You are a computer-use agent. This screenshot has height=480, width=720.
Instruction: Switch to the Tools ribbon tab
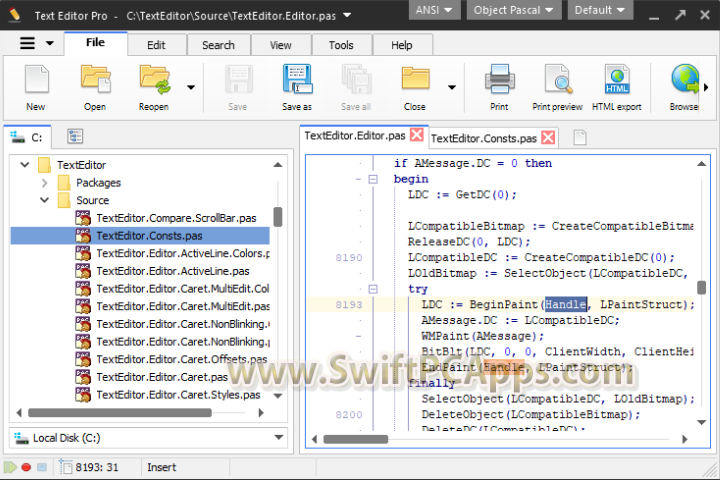(341, 45)
